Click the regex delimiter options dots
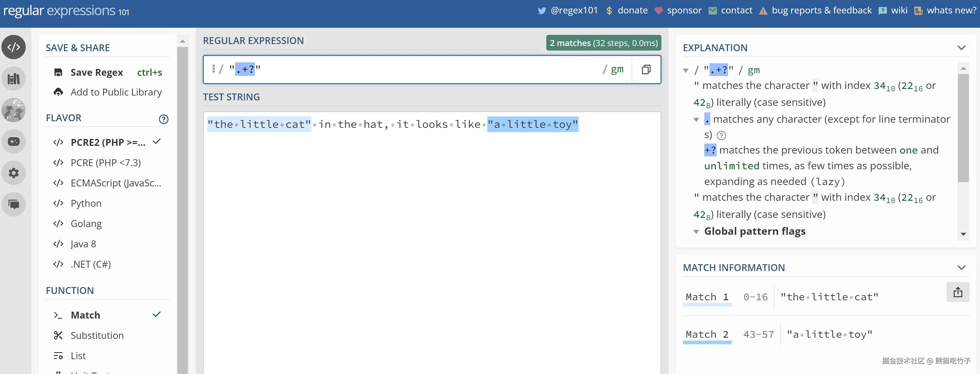980x374 pixels. click(213, 69)
